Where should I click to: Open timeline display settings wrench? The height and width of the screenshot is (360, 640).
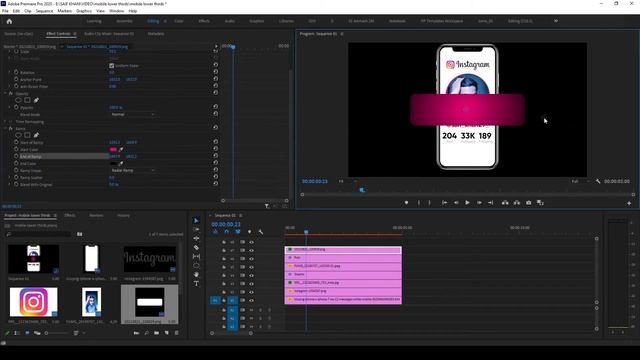point(260,232)
